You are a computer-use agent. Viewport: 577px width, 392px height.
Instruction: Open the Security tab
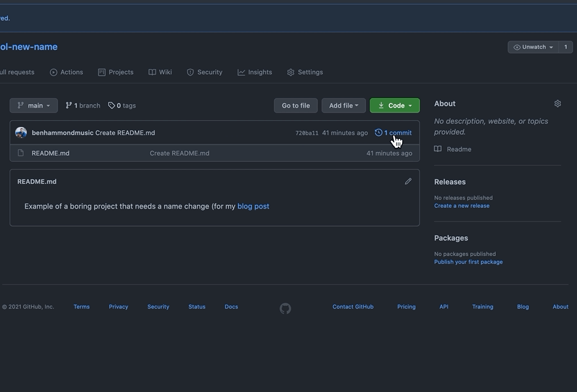[x=204, y=72]
